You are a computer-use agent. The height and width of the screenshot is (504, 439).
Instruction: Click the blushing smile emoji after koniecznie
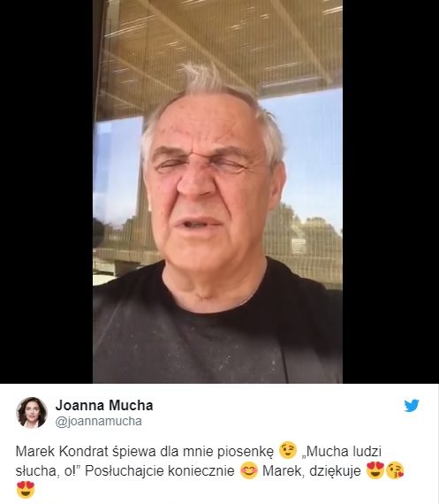pyautogui.click(x=249, y=470)
